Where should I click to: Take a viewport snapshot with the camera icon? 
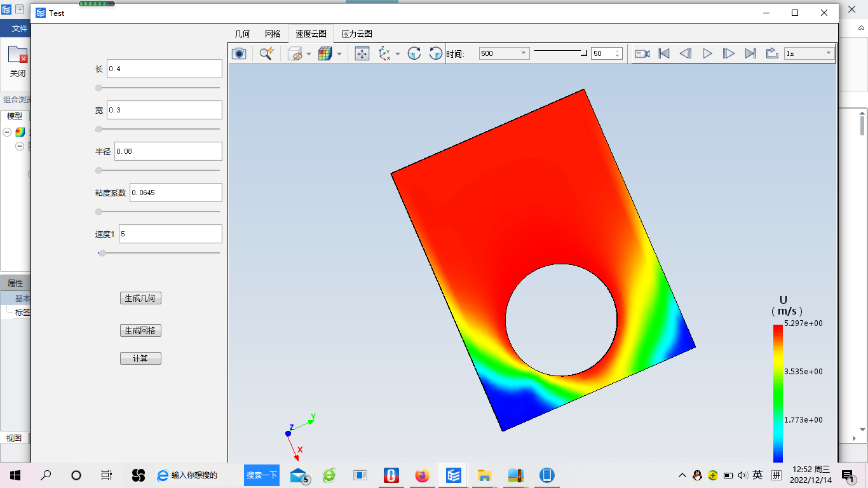tap(239, 54)
